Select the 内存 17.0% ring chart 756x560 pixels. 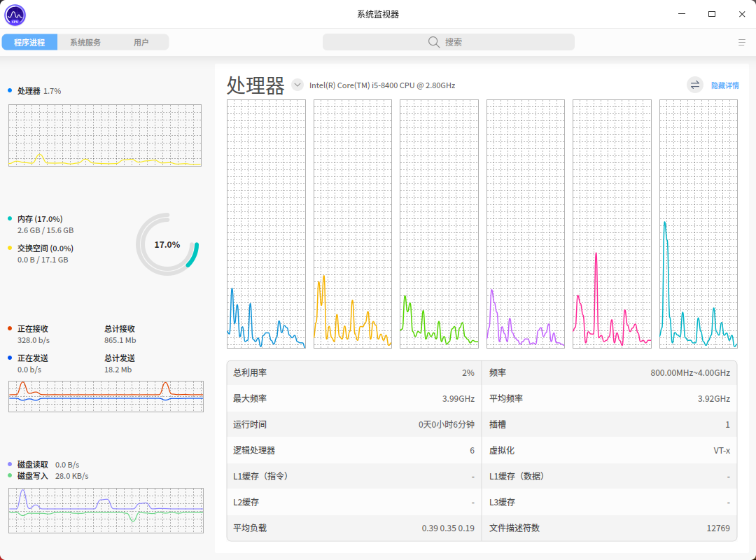pyautogui.click(x=167, y=244)
